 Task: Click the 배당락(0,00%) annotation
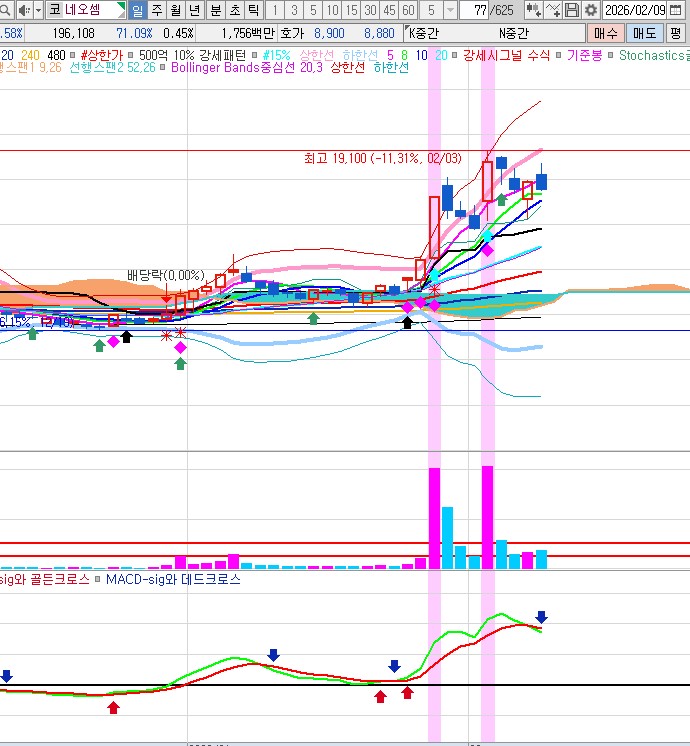click(166, 275)
